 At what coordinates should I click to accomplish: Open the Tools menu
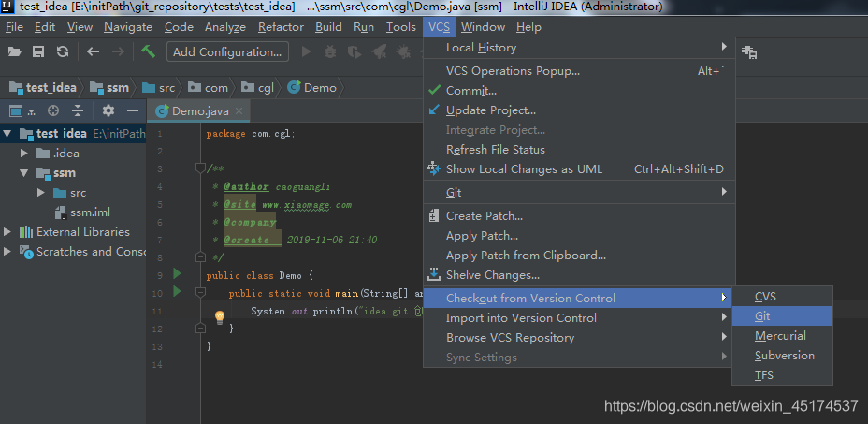(400, 26)
